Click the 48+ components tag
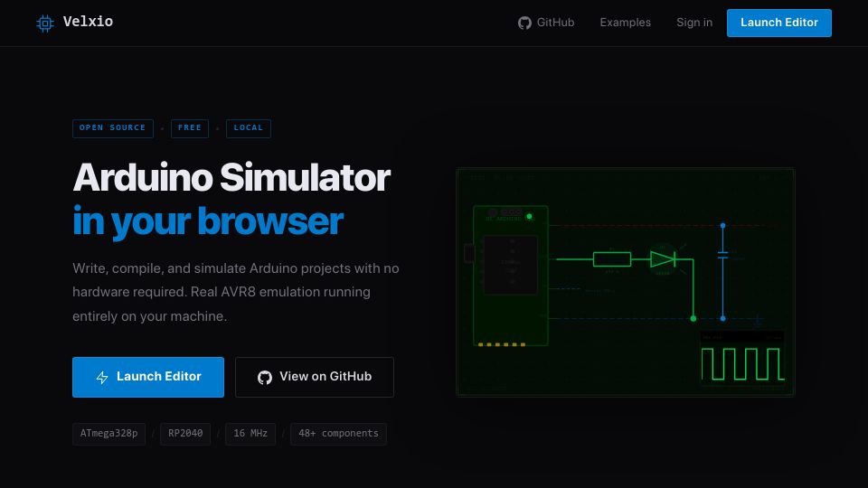This screenshot has height=488, width=868. [339, 434]
